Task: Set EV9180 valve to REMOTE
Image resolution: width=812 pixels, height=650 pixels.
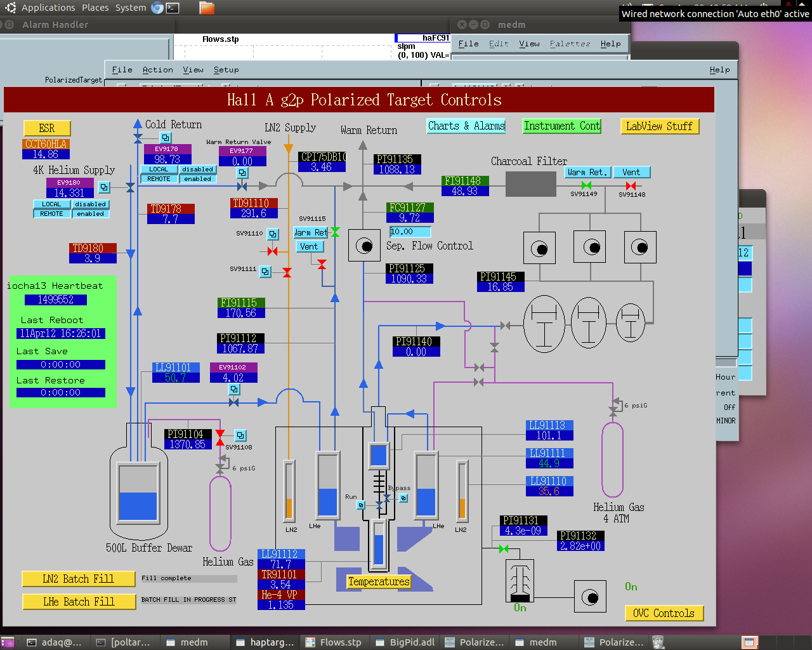Action: (x=51, y=214)
